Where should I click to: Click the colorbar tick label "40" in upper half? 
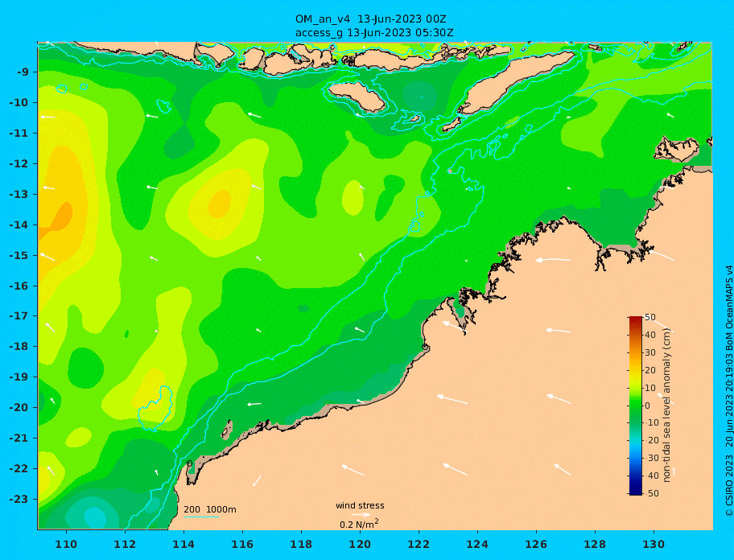650,335
